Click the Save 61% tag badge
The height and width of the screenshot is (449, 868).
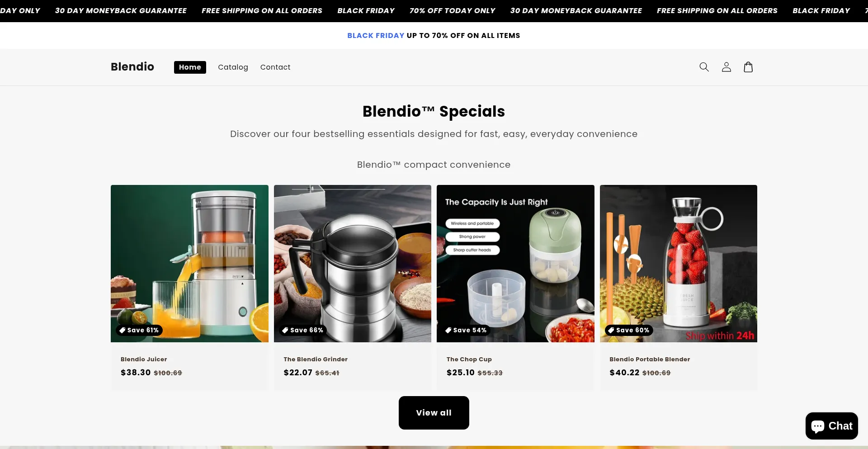139,330
